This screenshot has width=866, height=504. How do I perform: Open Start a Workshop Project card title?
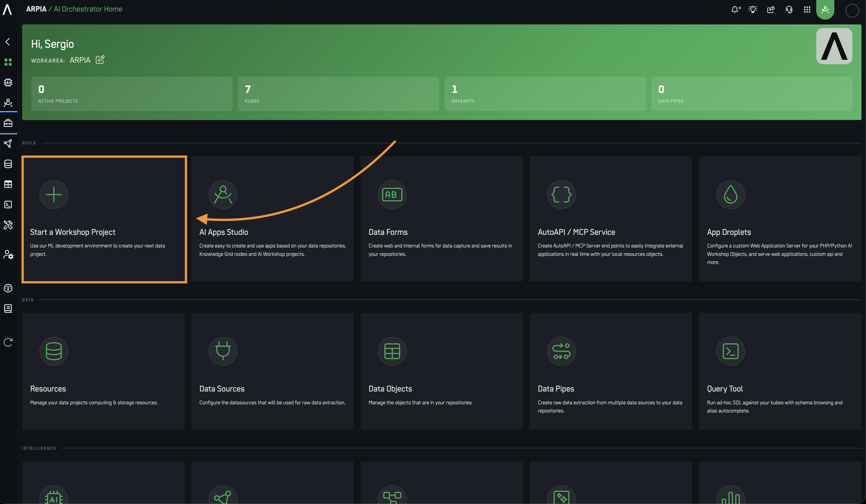(73, 232)
